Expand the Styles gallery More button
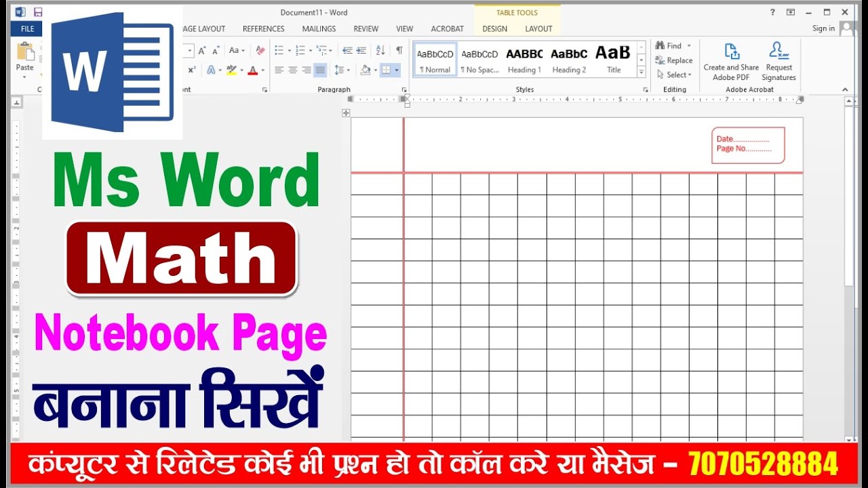This screenshot has height=488, width=868. [641, 72]
